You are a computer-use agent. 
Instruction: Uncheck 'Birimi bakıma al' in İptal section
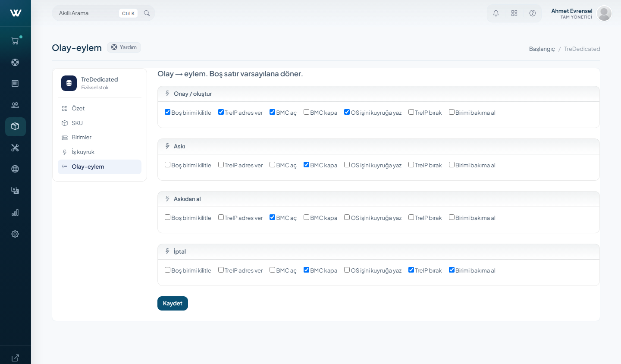click(x=452, y=270)
